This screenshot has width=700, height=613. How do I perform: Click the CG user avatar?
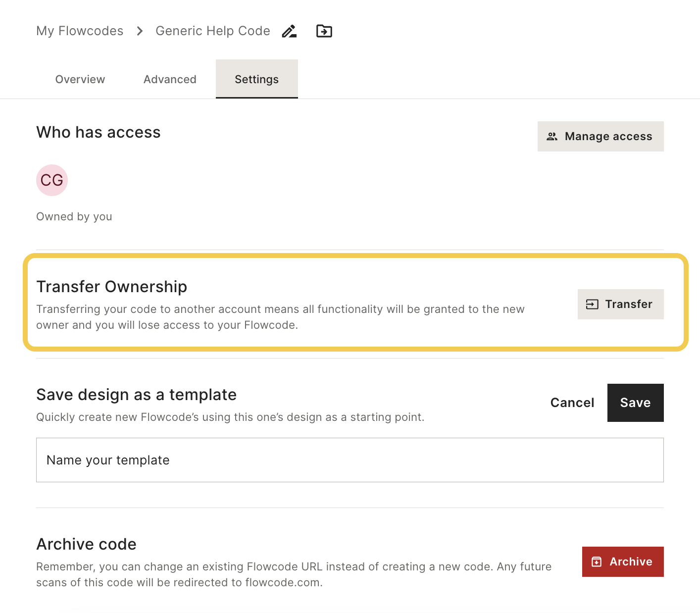tap(52, 180)
